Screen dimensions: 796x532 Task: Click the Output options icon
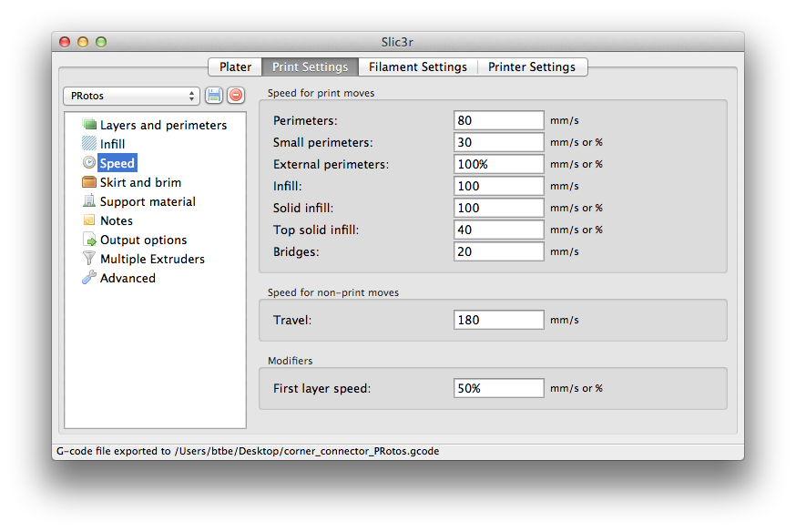point(89,240)
